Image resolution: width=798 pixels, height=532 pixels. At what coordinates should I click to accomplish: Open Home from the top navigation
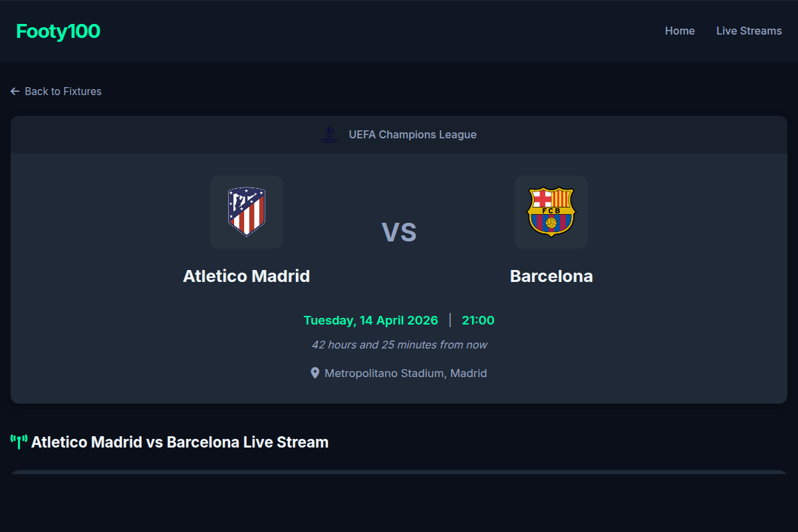point(680,31)
